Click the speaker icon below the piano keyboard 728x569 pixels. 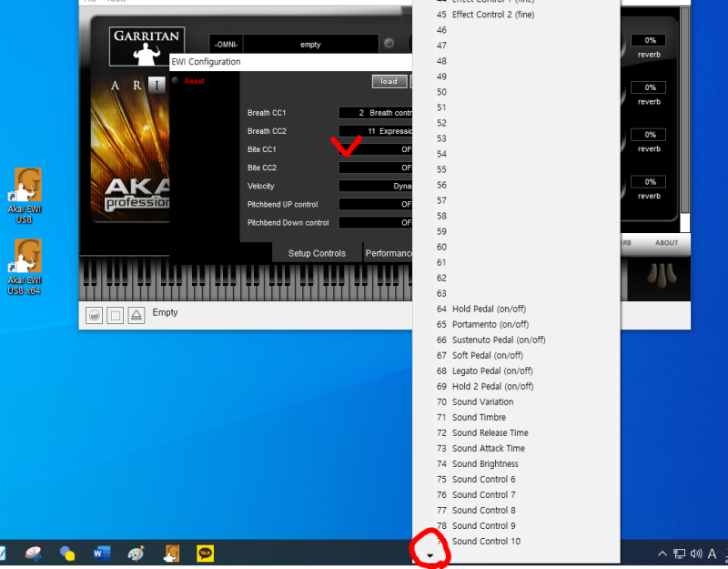tap(94, 312)
